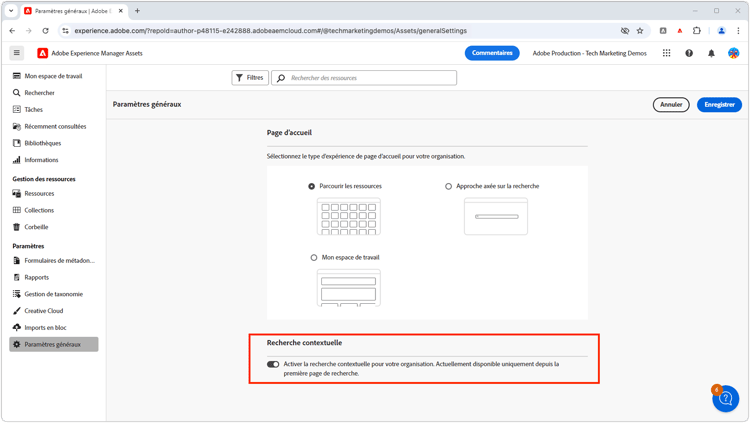This screenshot has height=423, width=750.
Task: Open the floating help chat bubble
Action: [x=726, y=399]
